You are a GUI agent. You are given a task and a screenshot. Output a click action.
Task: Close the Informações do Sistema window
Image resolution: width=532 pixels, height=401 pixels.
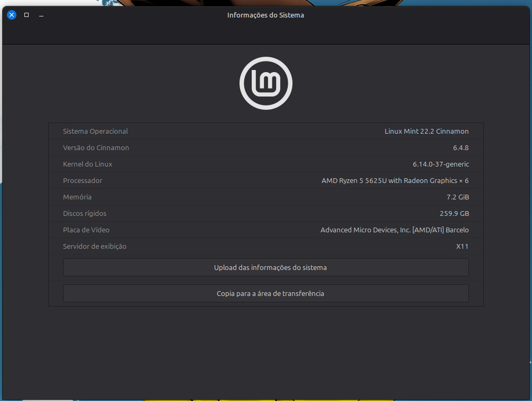[x=12, y=15]
